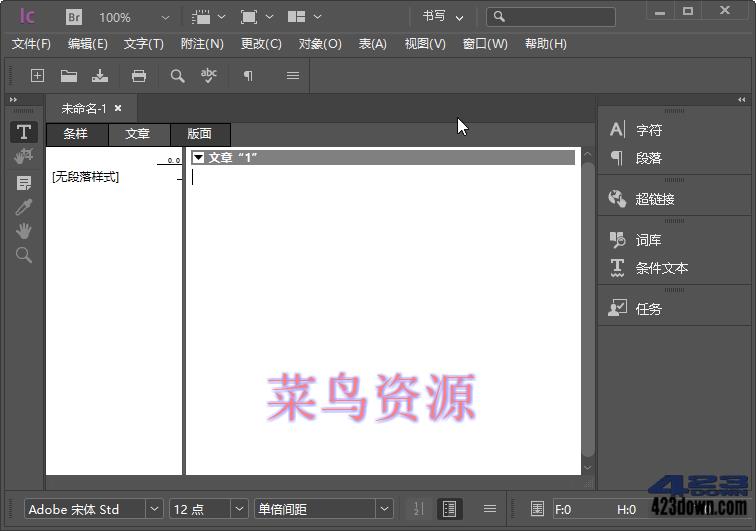Open the 单倍间距 line spacing dropdown
756x531 pixels.
tap(384, 509)
